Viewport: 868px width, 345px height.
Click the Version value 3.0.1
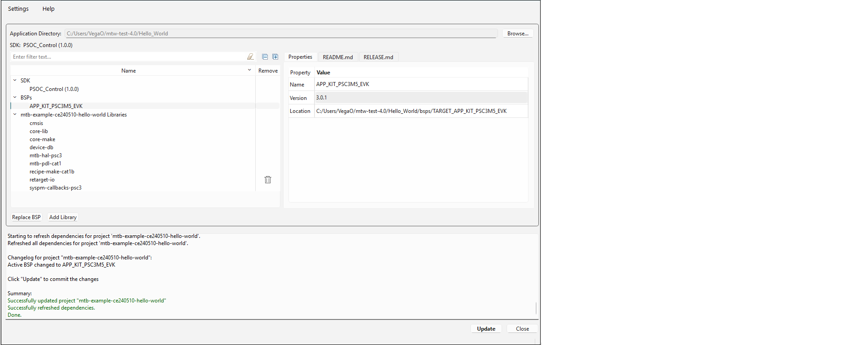point(421,98)
